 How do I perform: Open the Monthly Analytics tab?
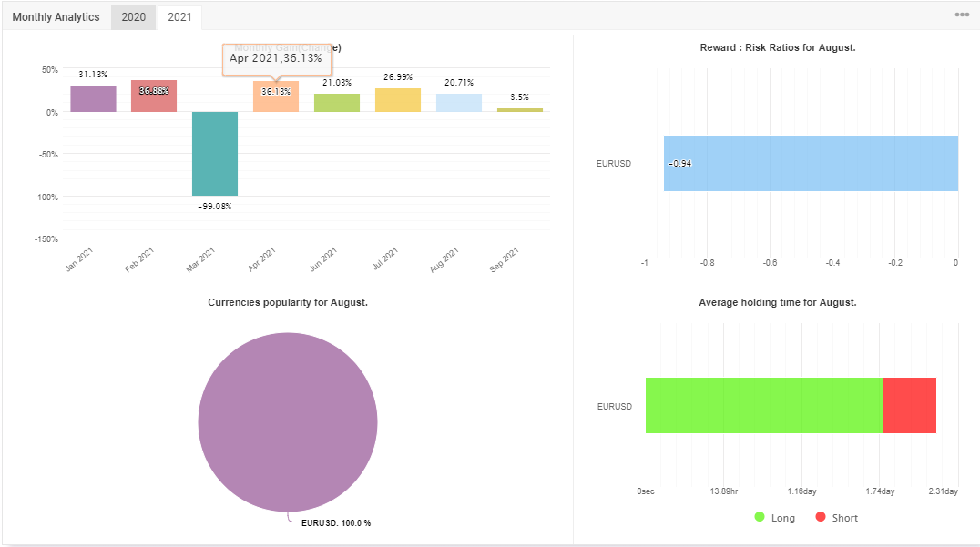tap(56, 17)
